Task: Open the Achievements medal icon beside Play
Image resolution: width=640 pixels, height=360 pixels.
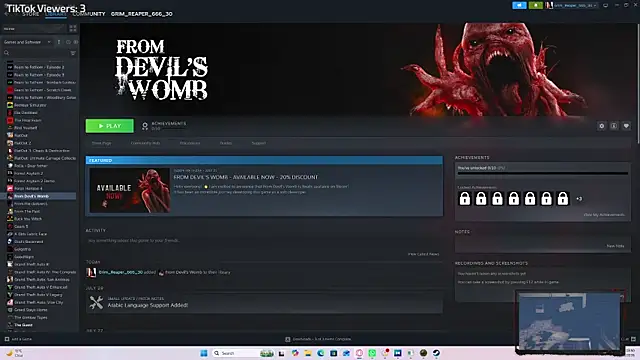Action: coord(144,126)
